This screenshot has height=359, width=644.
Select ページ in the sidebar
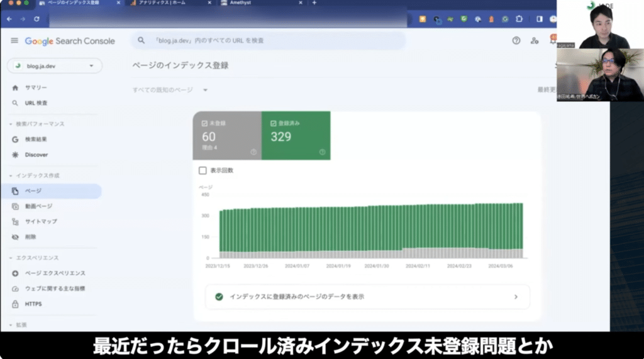tap(52, 191)
